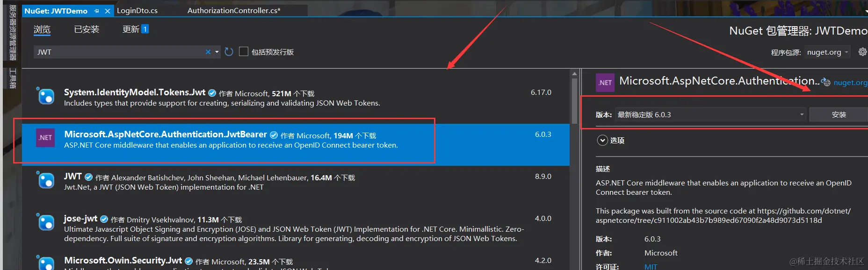Expand the 选项 (Options) section
The height and width of the screenshot is (270, 868).
602,140
